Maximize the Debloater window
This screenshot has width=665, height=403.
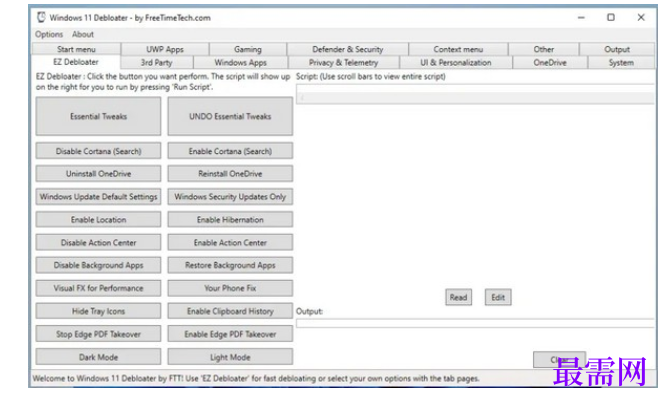tap(611, 17)
